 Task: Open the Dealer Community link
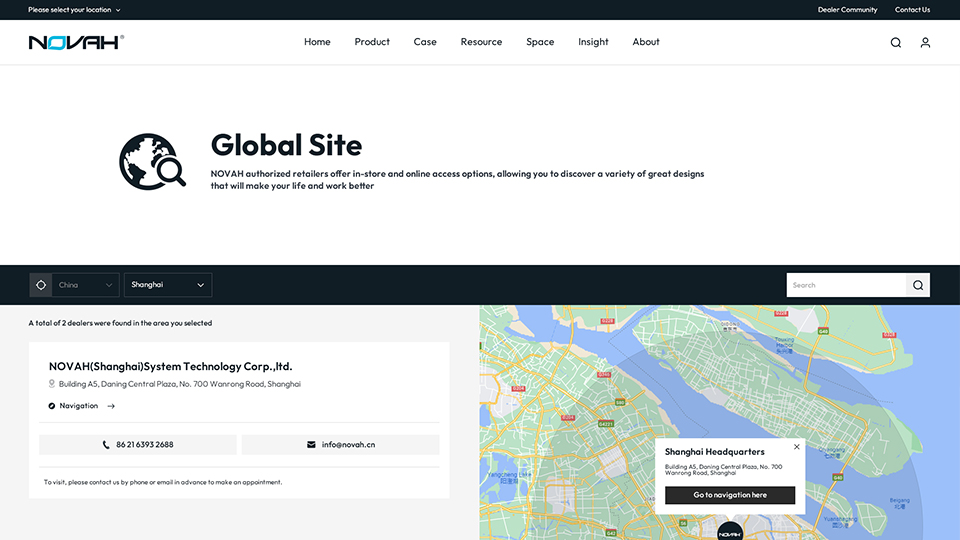(x=847, y=10)
